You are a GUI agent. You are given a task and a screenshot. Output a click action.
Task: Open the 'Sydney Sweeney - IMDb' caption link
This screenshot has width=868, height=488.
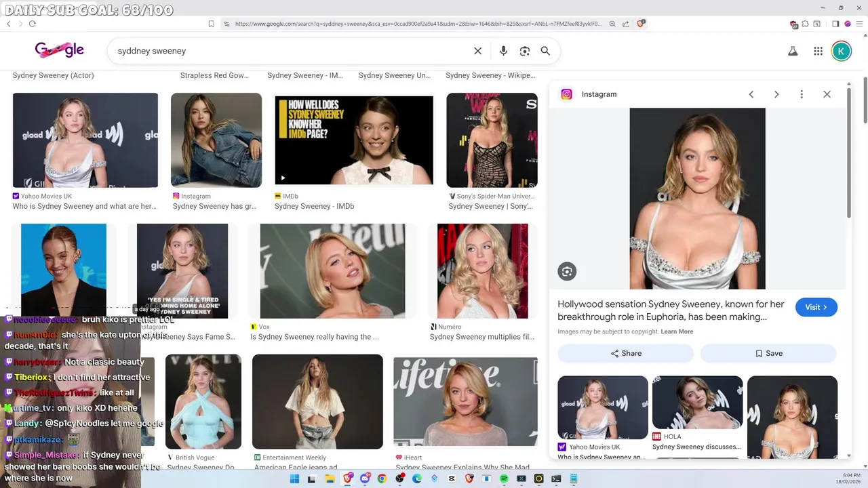pyautogui.click(x=315, y=206)
